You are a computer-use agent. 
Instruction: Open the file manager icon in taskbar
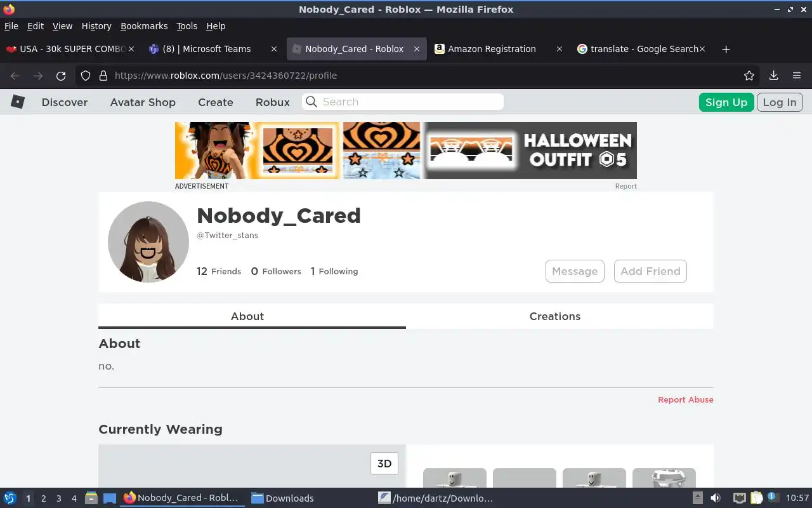91,498
